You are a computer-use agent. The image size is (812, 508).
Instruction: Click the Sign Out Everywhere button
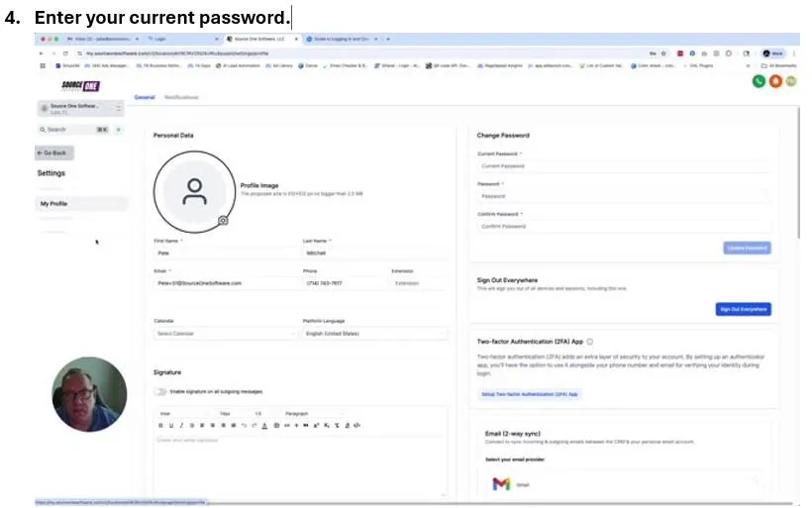743,309
